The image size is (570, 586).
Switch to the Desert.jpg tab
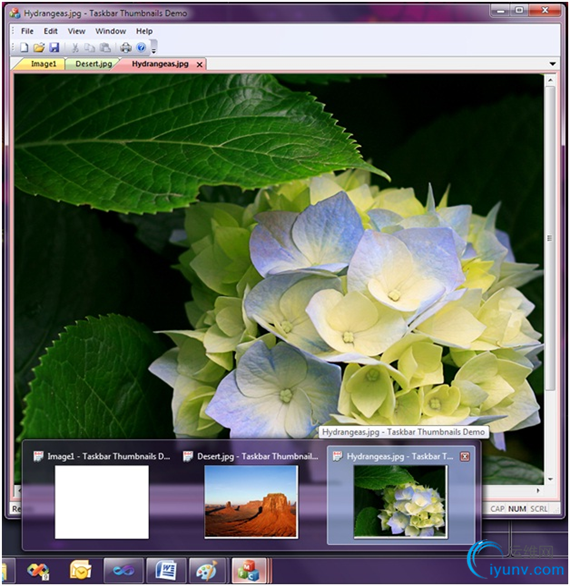93,64
